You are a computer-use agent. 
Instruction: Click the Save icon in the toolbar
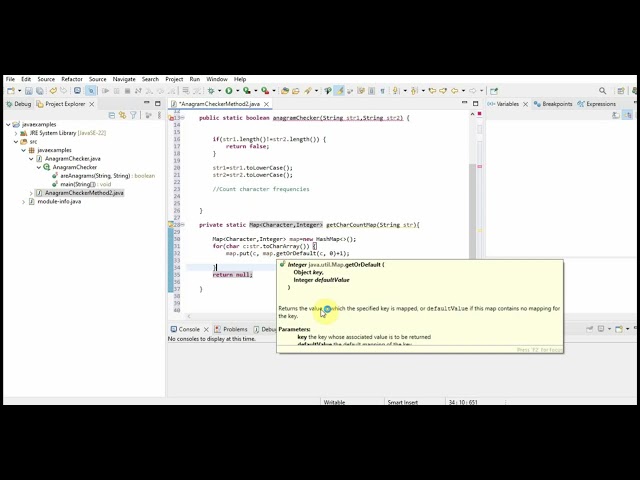tap(29, 91)
